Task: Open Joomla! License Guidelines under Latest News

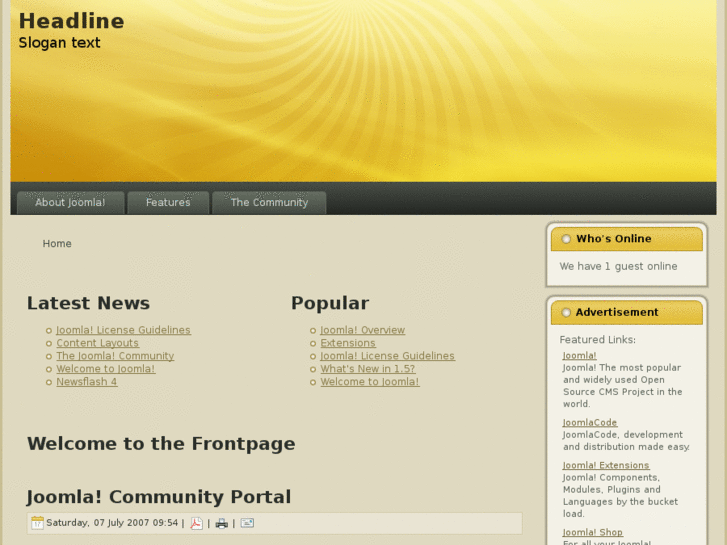Action: tap(123, 330)
